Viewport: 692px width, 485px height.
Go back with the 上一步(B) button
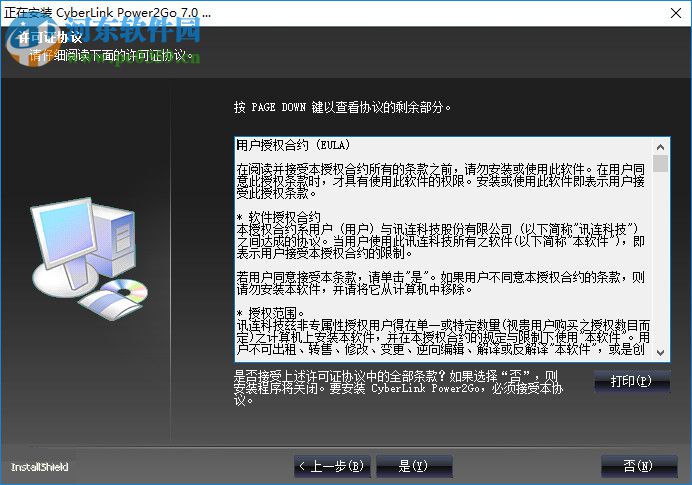click(332, 466)
